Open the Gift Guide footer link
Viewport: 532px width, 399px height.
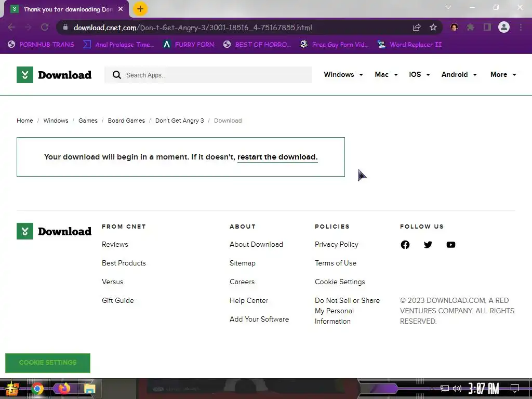click(x=118, y=300)
